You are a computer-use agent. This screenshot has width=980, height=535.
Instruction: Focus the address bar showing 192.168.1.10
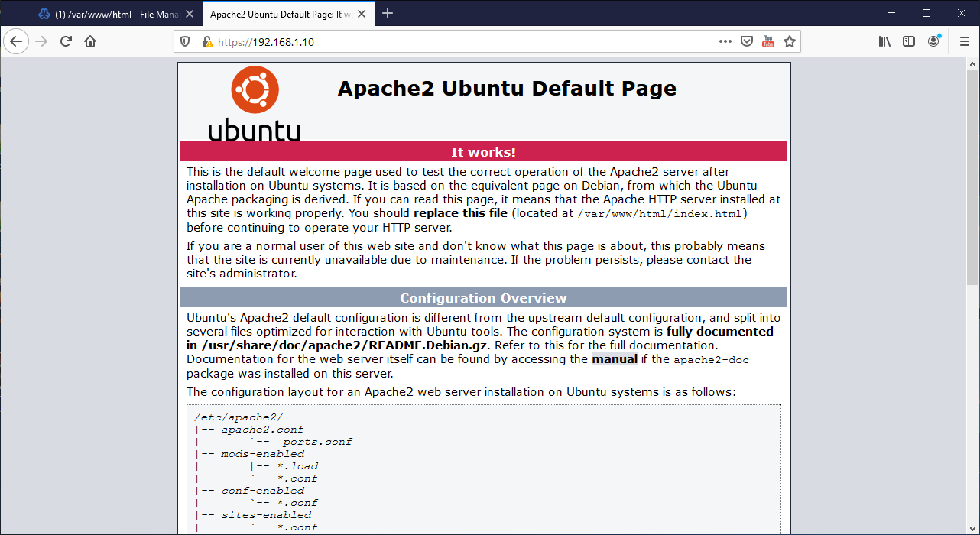point(459,42)
